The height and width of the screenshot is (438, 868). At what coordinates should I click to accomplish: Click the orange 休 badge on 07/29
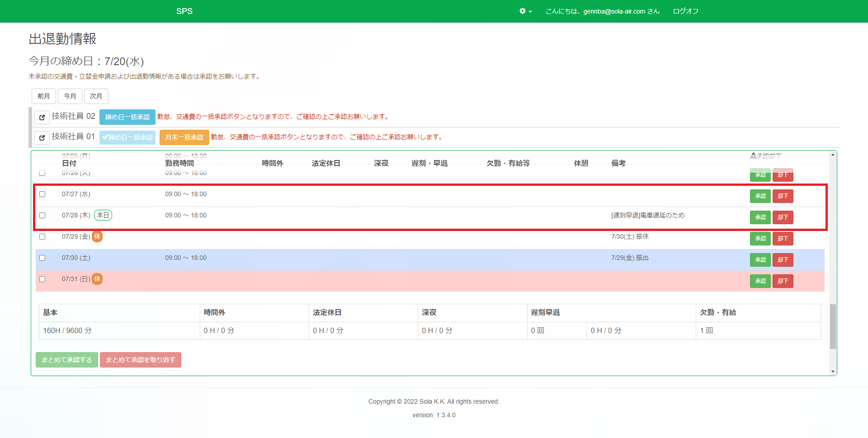[97, 236]
